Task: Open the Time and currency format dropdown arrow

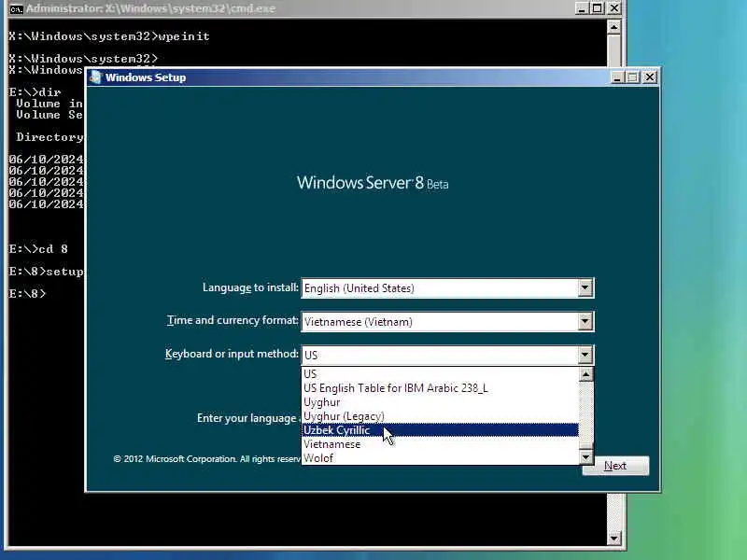Action: 585,321
